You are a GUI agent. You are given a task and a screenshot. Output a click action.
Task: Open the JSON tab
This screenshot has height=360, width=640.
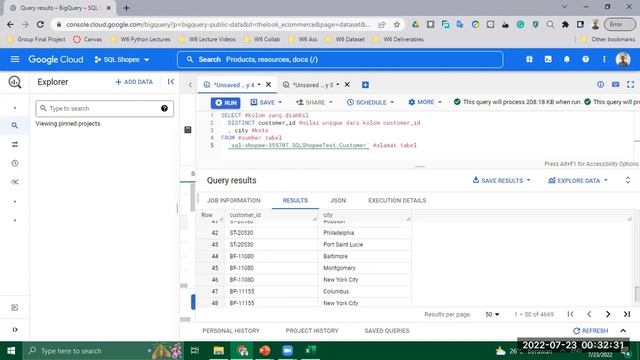coord(338,200)
